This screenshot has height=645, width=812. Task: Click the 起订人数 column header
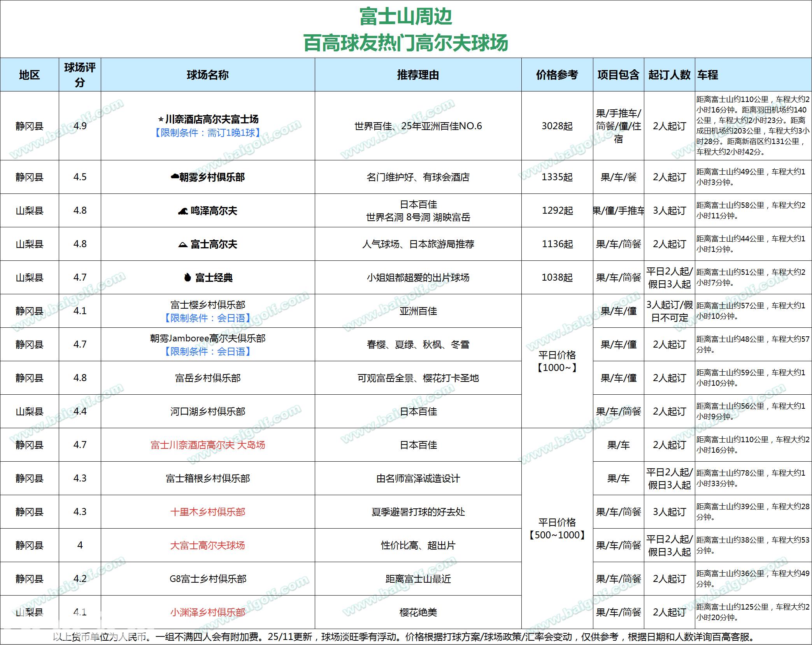pyautogui.click(x=669, y=75)
